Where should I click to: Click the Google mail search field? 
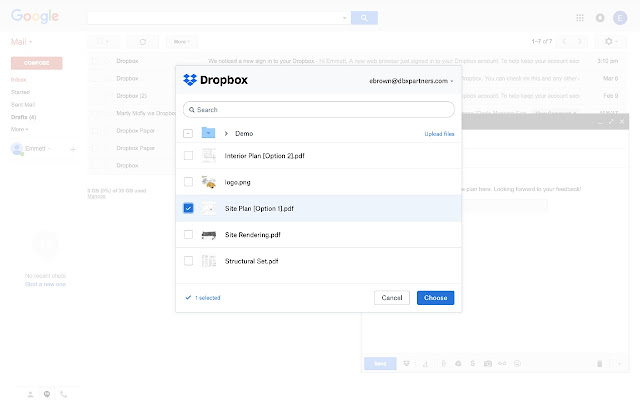pos(219,18)
